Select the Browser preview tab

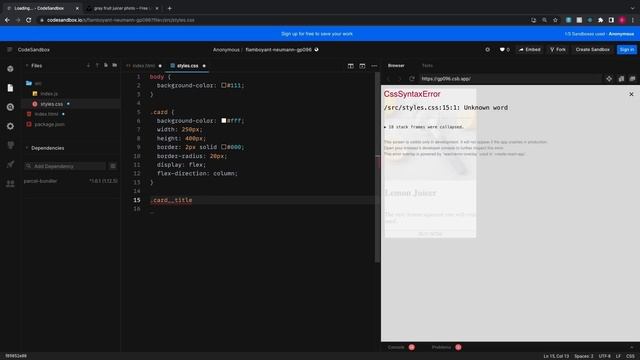point(396,65)
